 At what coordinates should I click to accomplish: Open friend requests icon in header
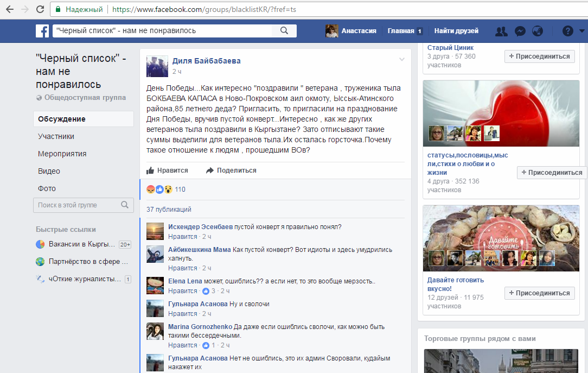click(501, 31)
